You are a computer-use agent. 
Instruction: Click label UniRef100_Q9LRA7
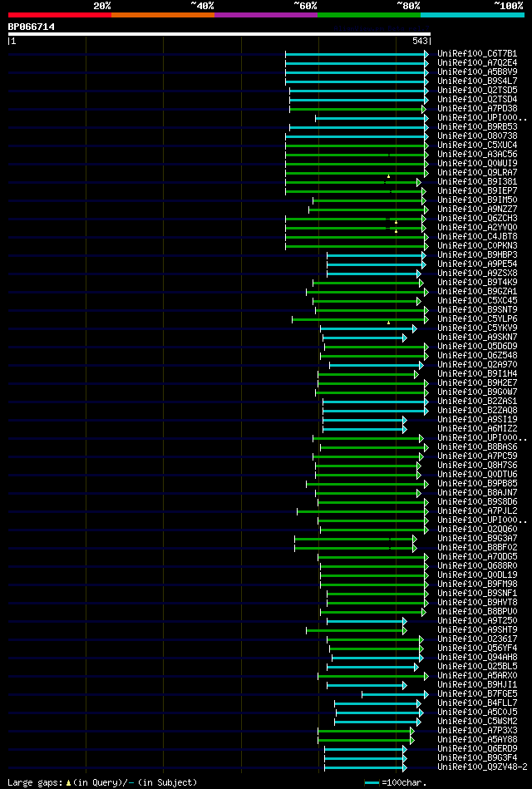point(477,173)
